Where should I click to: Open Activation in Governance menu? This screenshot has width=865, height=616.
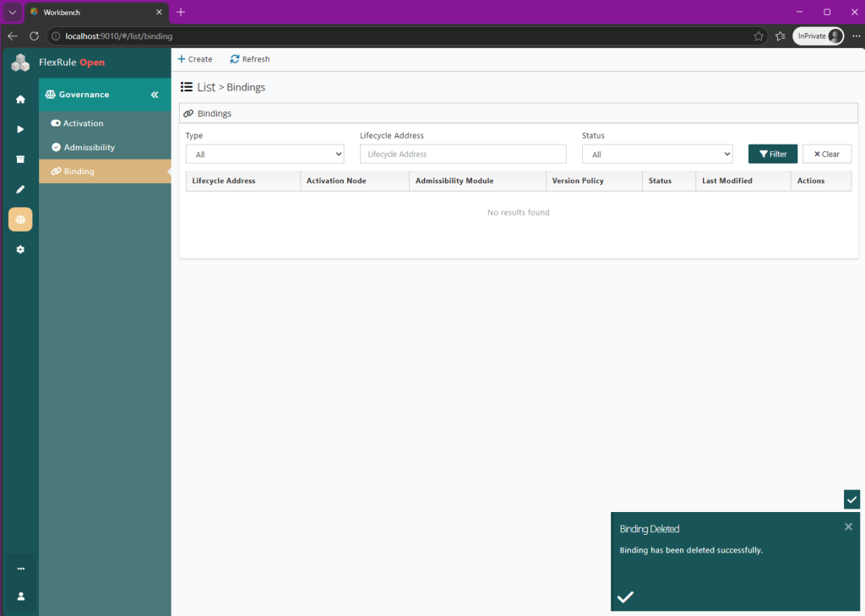[105, 123]
